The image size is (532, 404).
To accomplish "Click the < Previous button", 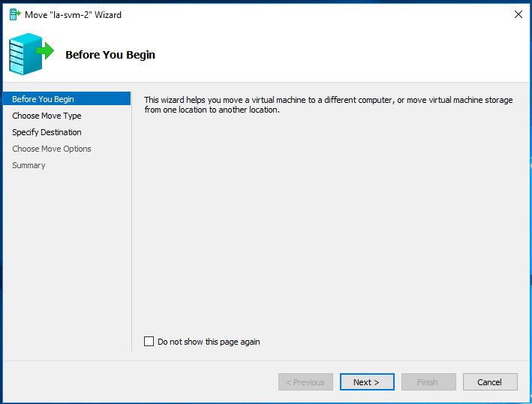I will point(305,382).
